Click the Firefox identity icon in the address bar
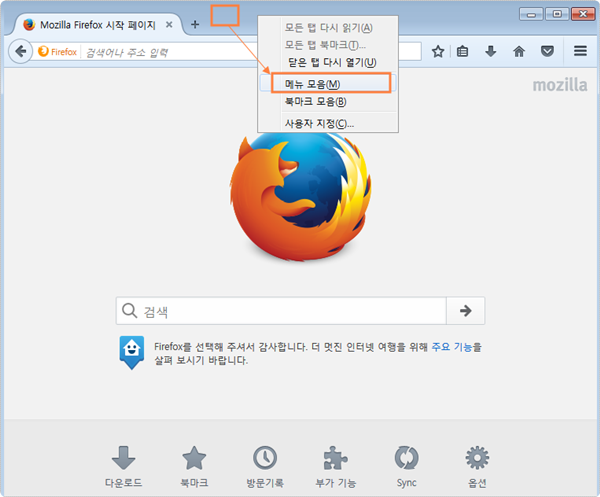This screenshot has height=497, width=600. (58, 52)
